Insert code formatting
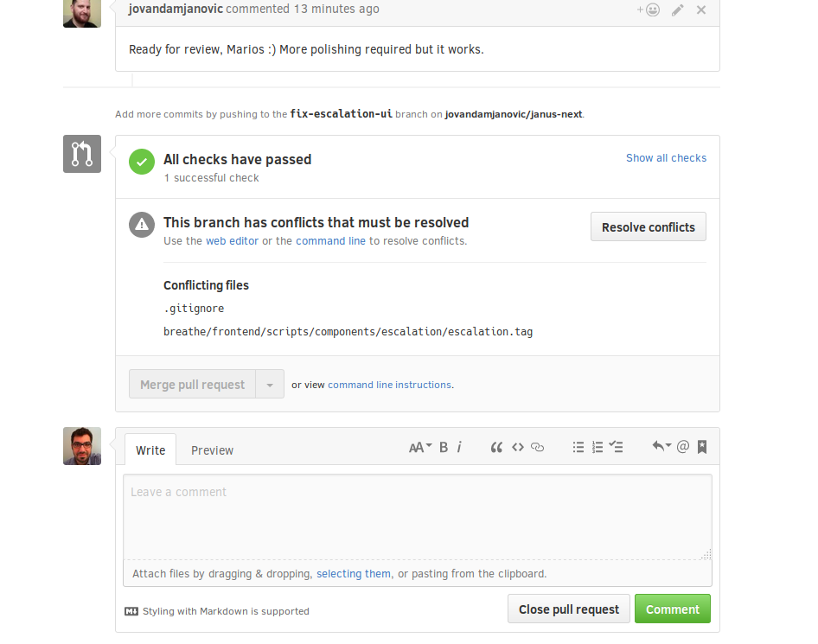818x644 pixels. tap(517, 448)
